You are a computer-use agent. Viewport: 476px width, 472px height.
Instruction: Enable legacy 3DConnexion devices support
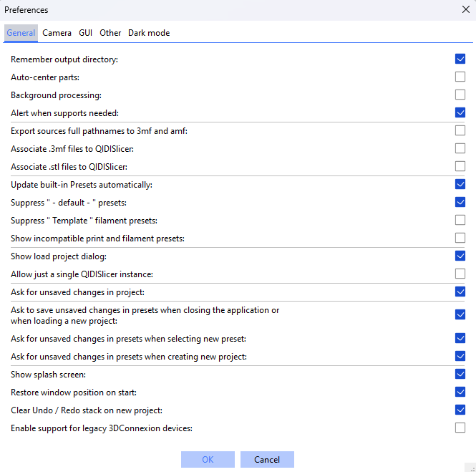[460, 428]
